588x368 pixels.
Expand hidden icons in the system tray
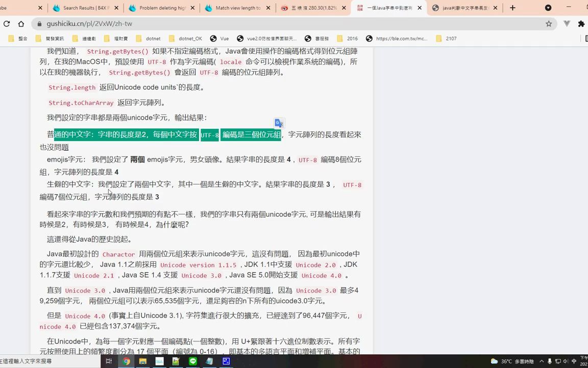[x=542, y=361]
